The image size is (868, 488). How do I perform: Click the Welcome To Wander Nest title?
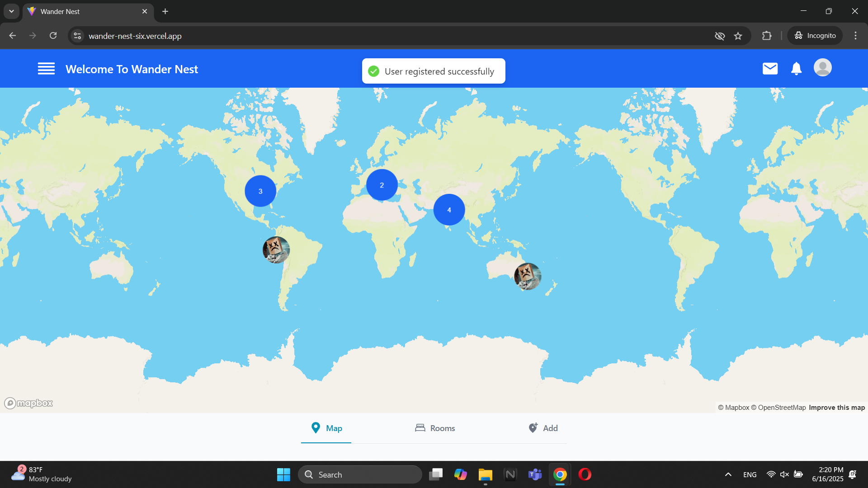132,69
